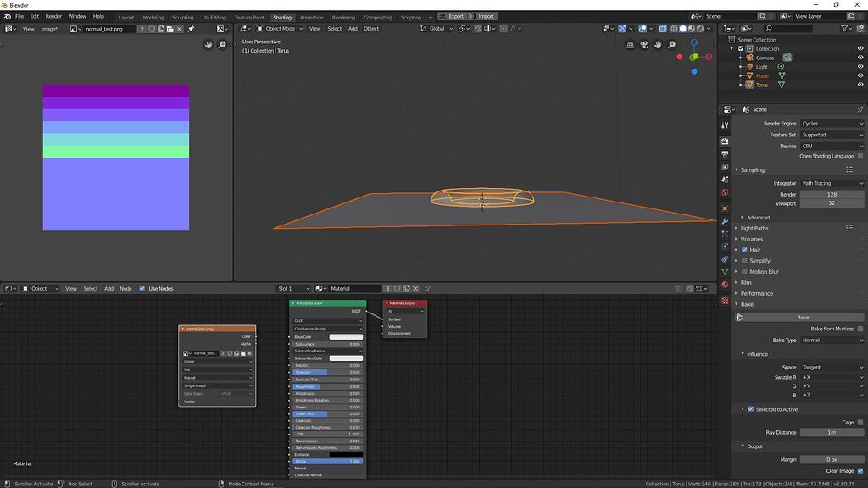This screenshot has height=488, width=868.
Task: Open the Texture properties checker tab
Action: (x=725, y=301)
